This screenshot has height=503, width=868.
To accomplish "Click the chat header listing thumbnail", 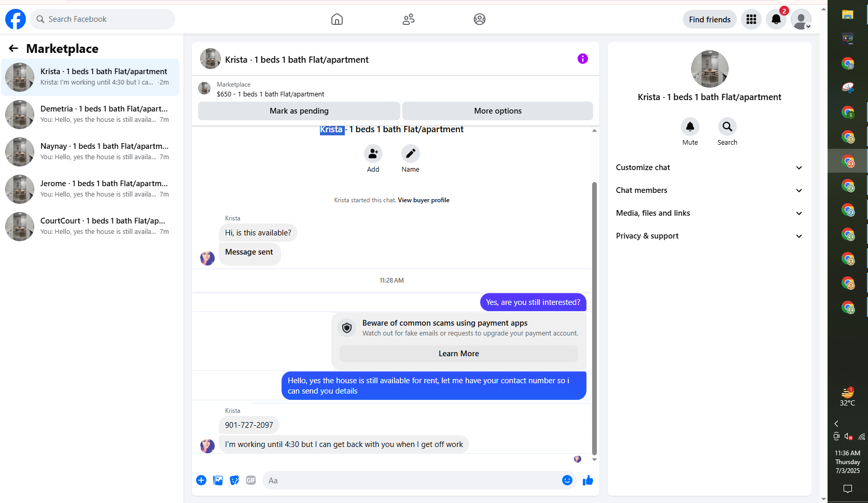I will coord(211,59).
